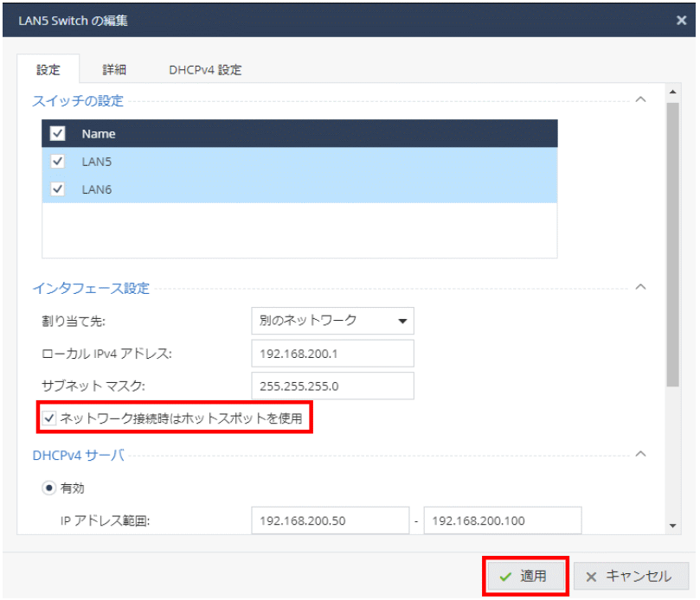This screenshot has height=600, width=700.
Task: Click the 適用 button
Action: pos(524,577)
